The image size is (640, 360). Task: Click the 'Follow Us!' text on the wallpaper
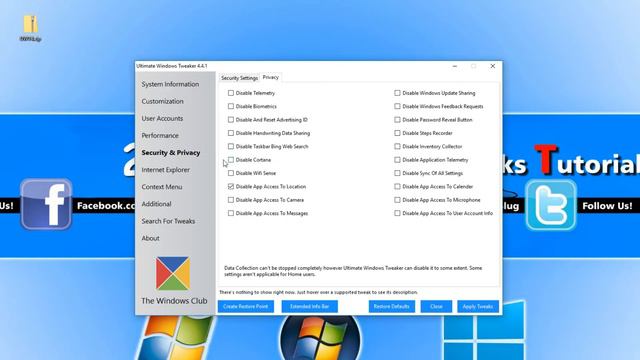click(607, 206)
